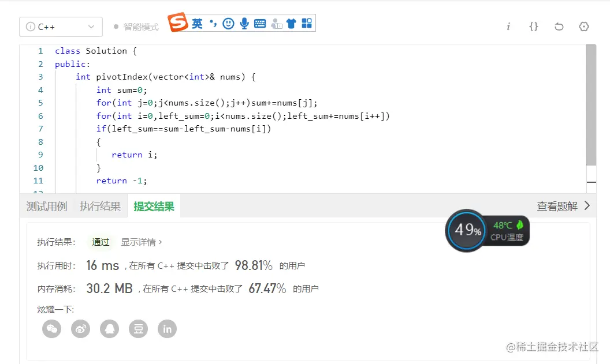Image resolution: width=610 pixels, height=364 pixels.
Task: Click the 'return i;' code line
Action: point(134,155)
